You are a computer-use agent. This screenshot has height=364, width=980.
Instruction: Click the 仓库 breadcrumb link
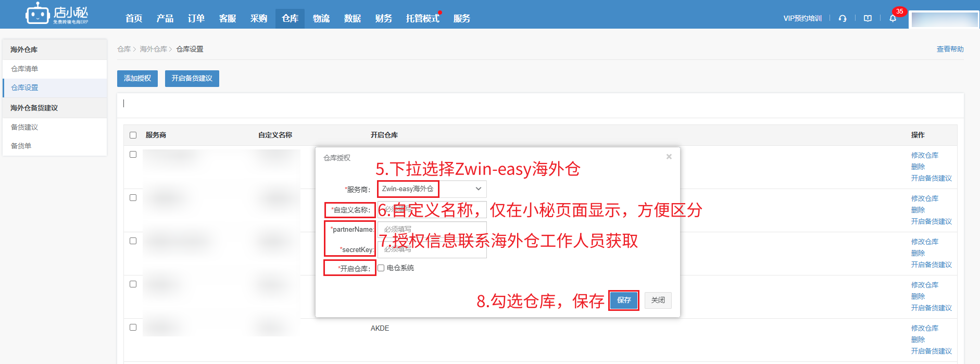(x=124, y=49)
